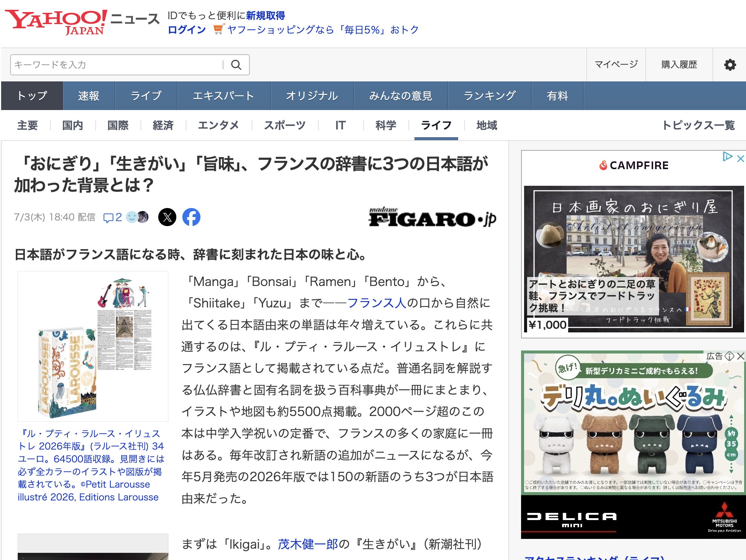Open settings gear icon
Screen dimensions: 746x560
730,65
